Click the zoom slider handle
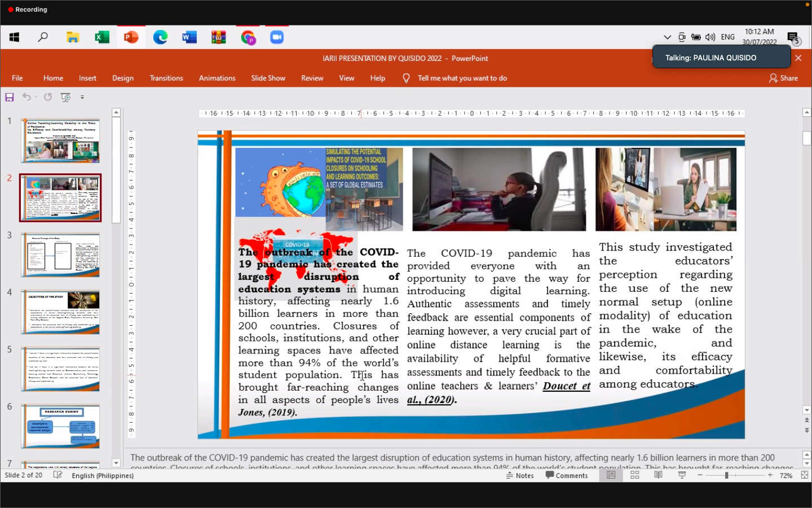Viewport: 812px width, 508px height. 726,475
